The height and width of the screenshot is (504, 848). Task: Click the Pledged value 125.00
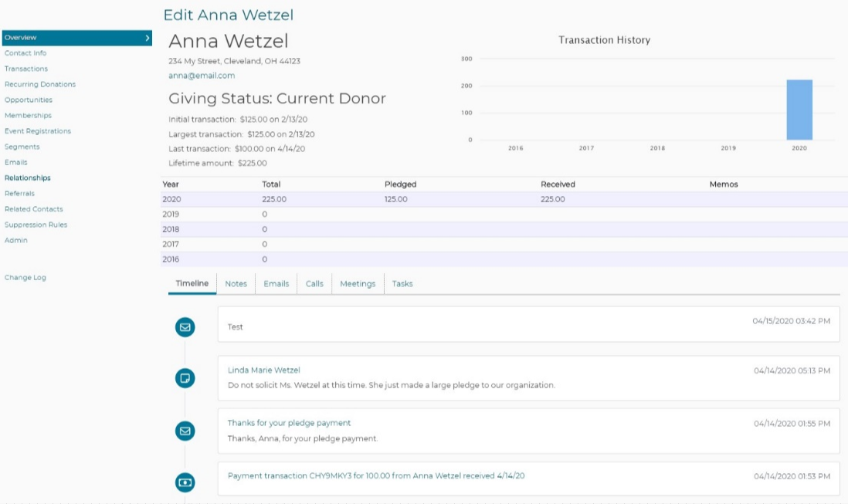[396, 199]
